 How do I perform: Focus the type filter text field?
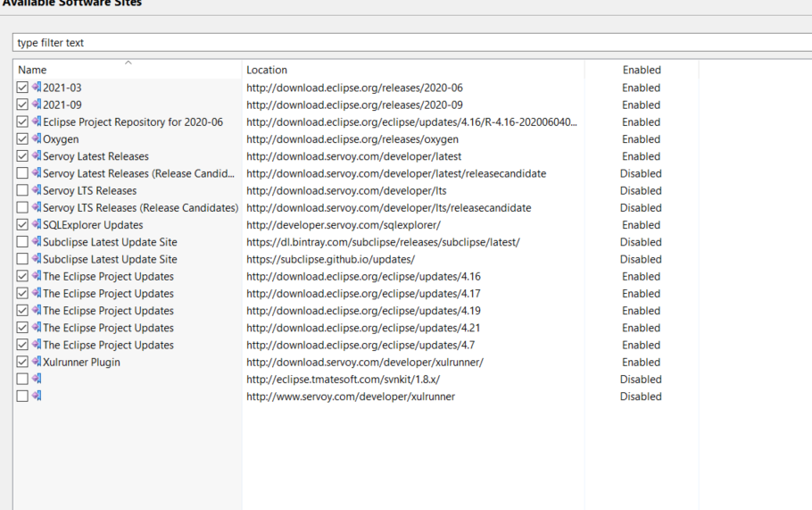412,43
